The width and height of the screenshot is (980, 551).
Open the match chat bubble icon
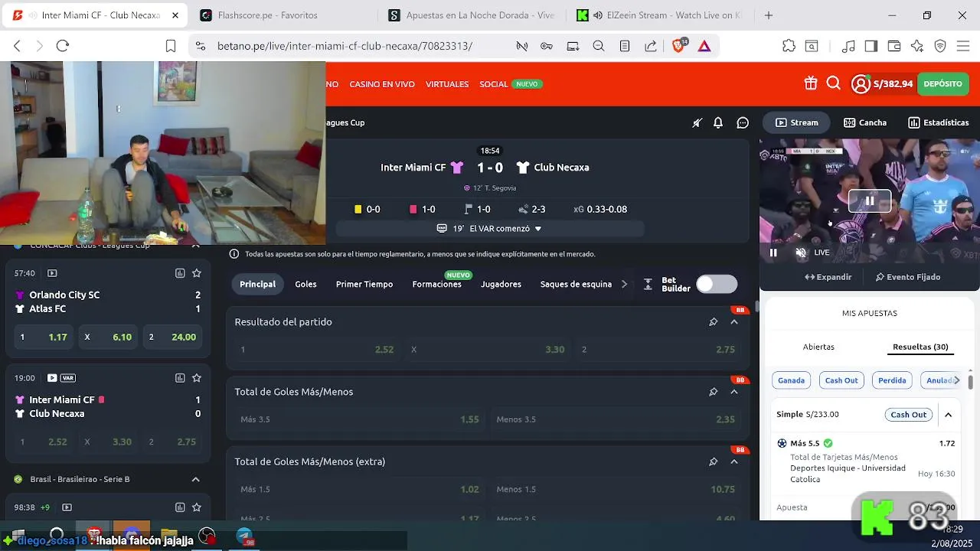click(x=743, y=122)
